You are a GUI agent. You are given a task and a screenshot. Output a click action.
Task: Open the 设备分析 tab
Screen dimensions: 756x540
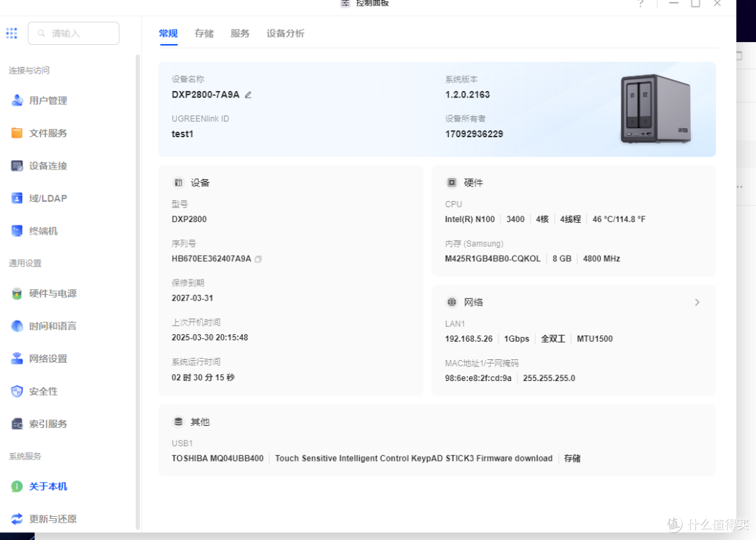click(x=285, y=33)
